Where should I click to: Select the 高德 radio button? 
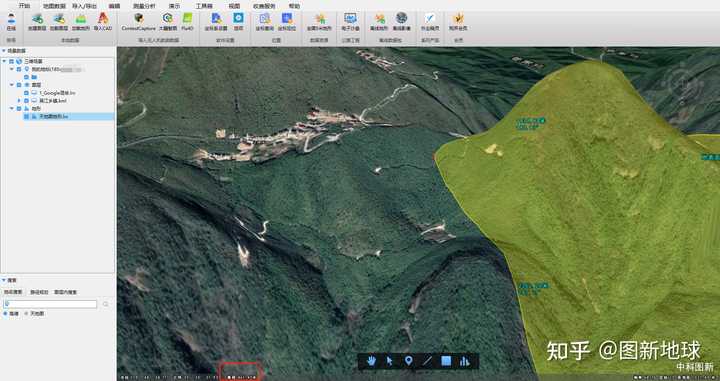(x=6, y=314)
